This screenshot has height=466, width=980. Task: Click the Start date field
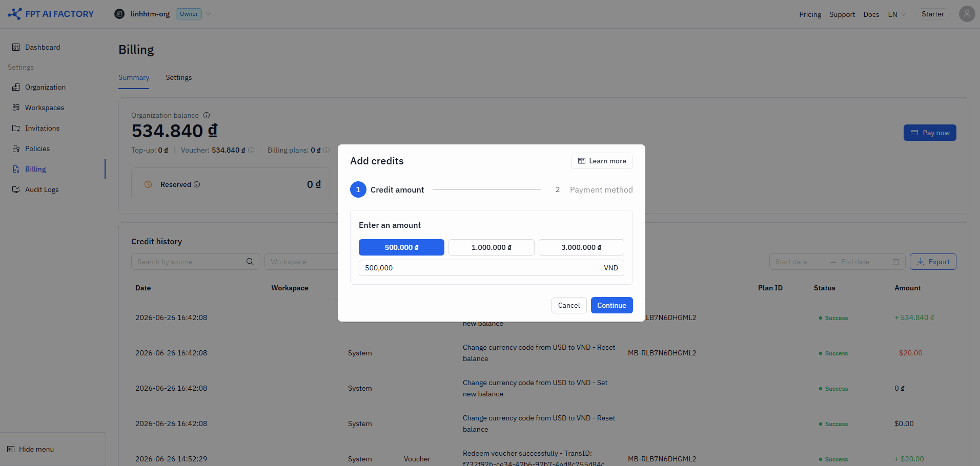(799, 262)
